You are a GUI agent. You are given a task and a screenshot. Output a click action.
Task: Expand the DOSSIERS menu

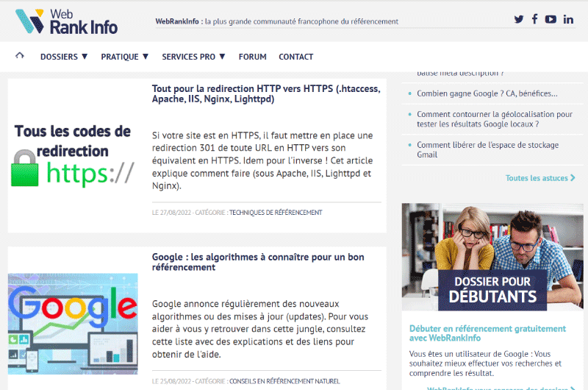64,57
